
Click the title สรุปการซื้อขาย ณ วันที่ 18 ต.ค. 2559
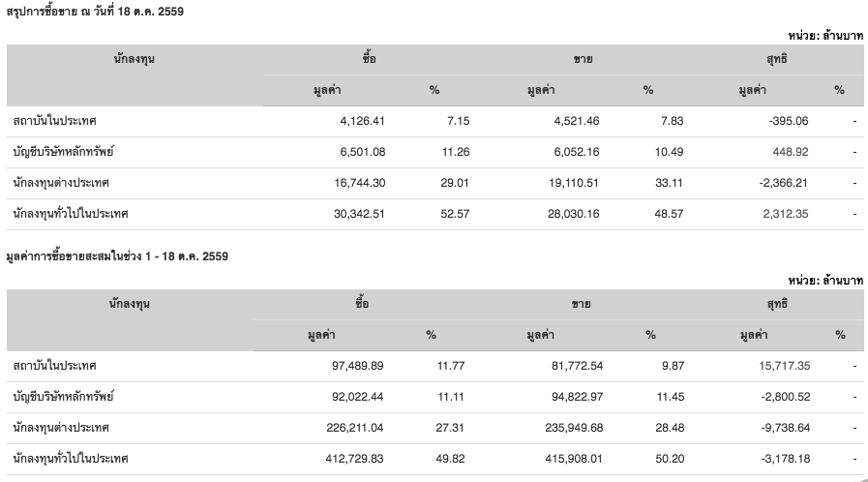[95, 12]
